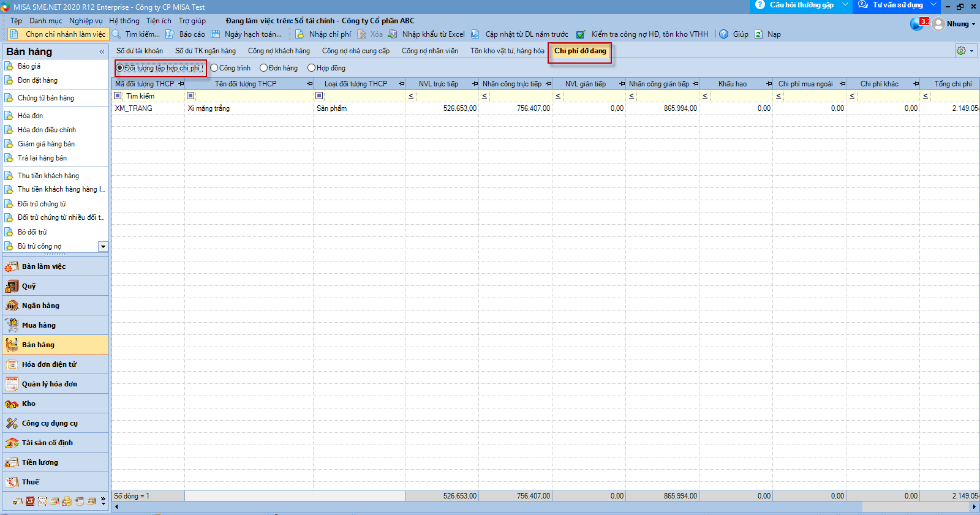Open Giúp help icon in toolbar

pos(723,34)
